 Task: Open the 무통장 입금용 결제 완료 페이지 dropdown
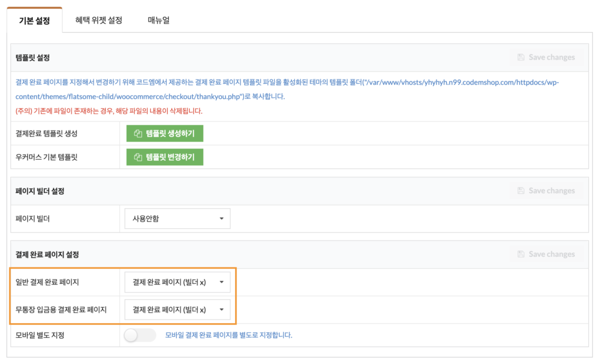point(178,310)
